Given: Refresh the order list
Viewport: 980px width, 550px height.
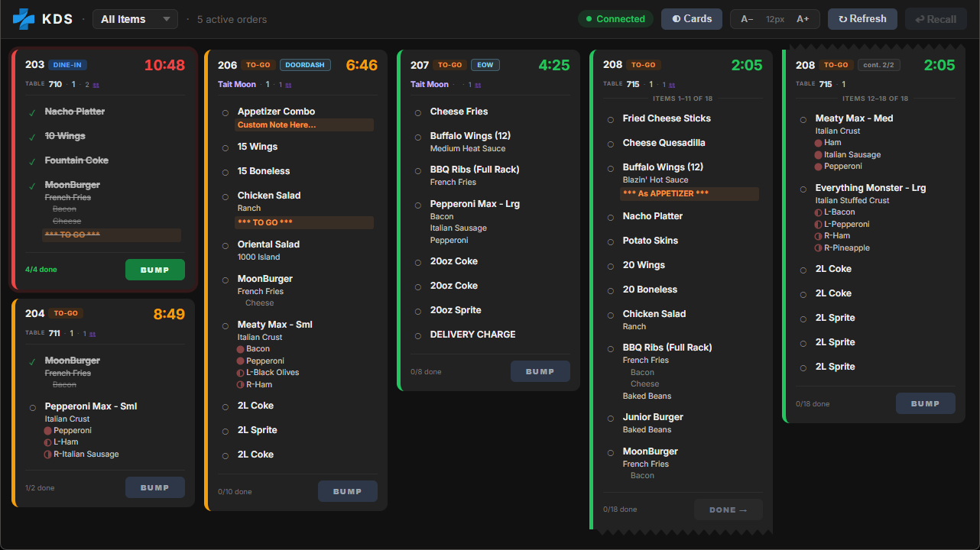Looking at the screenshot, I should point(862,19).
